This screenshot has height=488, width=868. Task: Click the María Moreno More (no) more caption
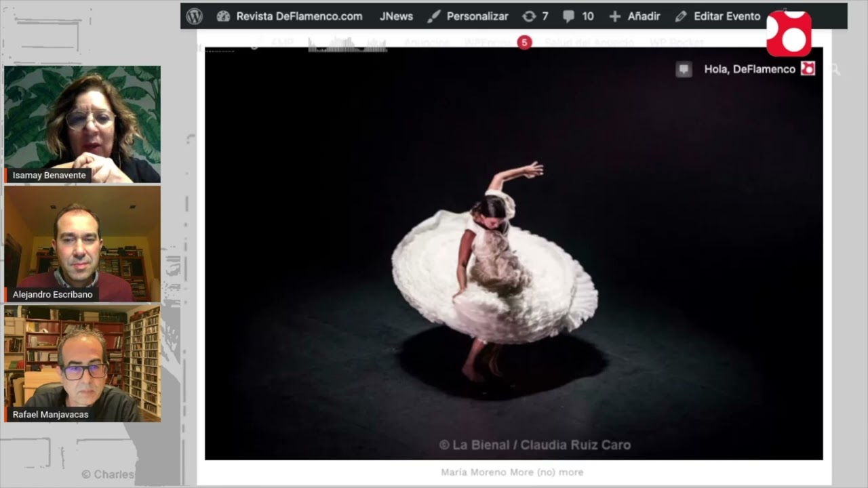point(512,472)
